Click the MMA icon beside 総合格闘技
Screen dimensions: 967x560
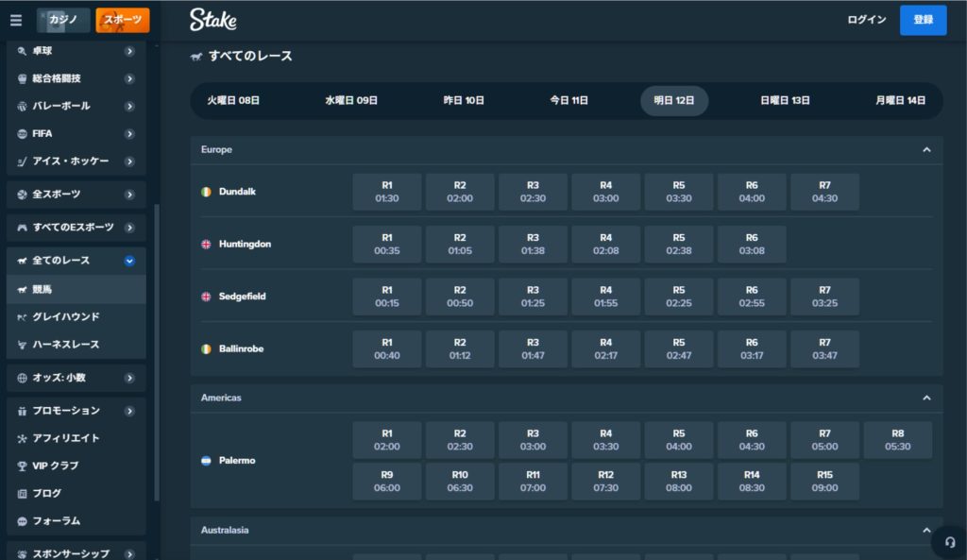click(x=23, y=78)
